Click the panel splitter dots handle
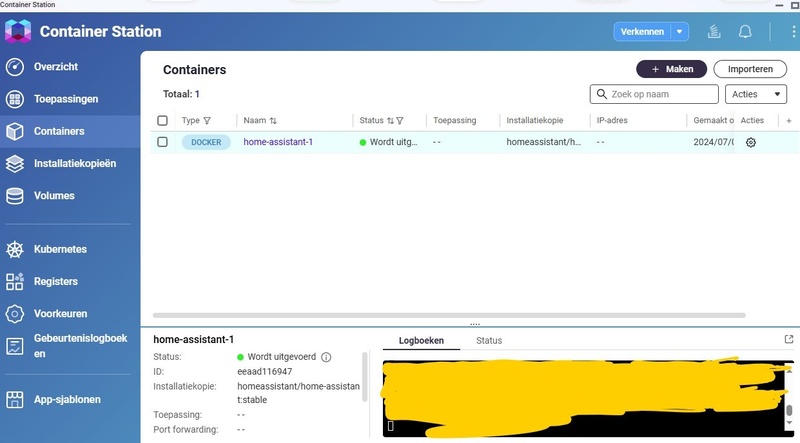This screenshot has height=443, width=800. (475, 324)
